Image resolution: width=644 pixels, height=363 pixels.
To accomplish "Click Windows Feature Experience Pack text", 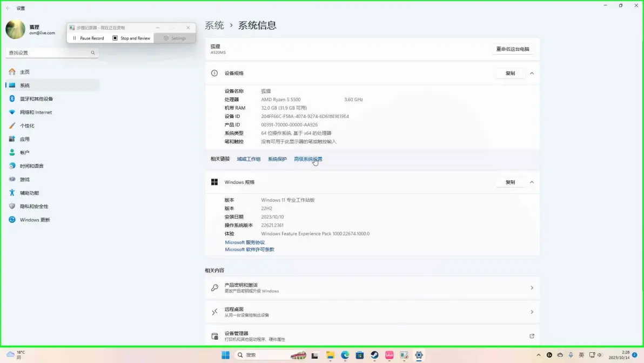I will click(315, 234).
